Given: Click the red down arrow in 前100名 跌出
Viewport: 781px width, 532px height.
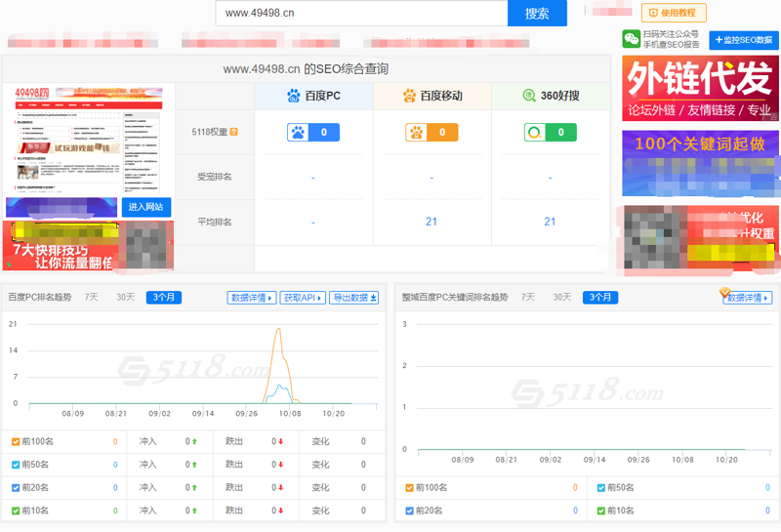Looking at the screenshot, I should (x=281, y=441).
